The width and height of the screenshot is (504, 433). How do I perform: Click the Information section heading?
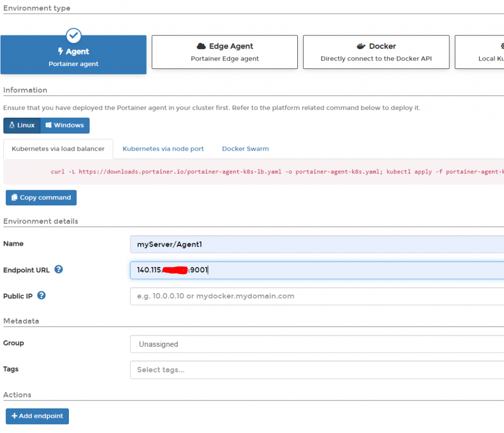(x=25, y=90)
